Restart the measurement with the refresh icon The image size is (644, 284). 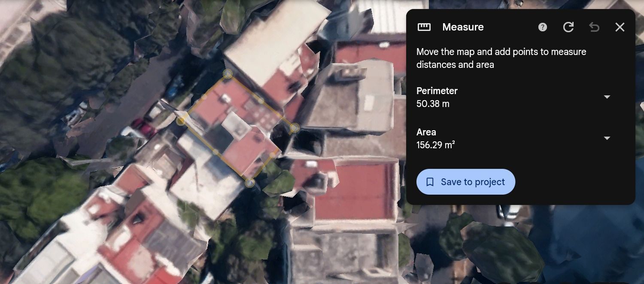tap(568, 27)
